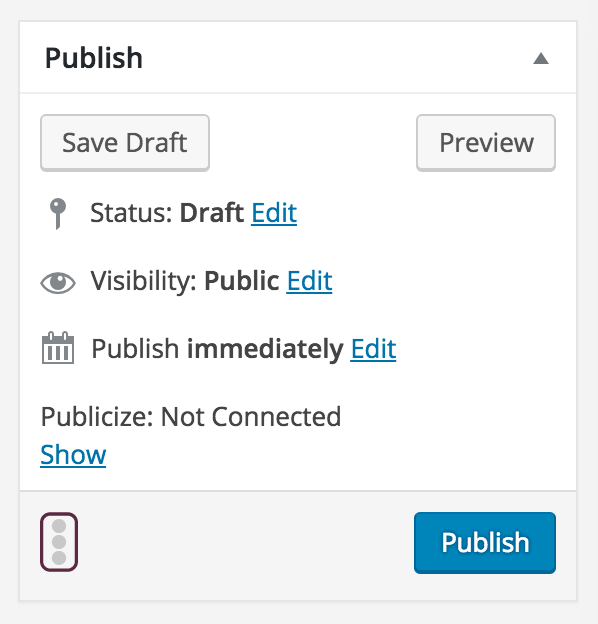Select the bold Public visibility text
This screenshot has height=624, width=598.
tap(242, 281)
